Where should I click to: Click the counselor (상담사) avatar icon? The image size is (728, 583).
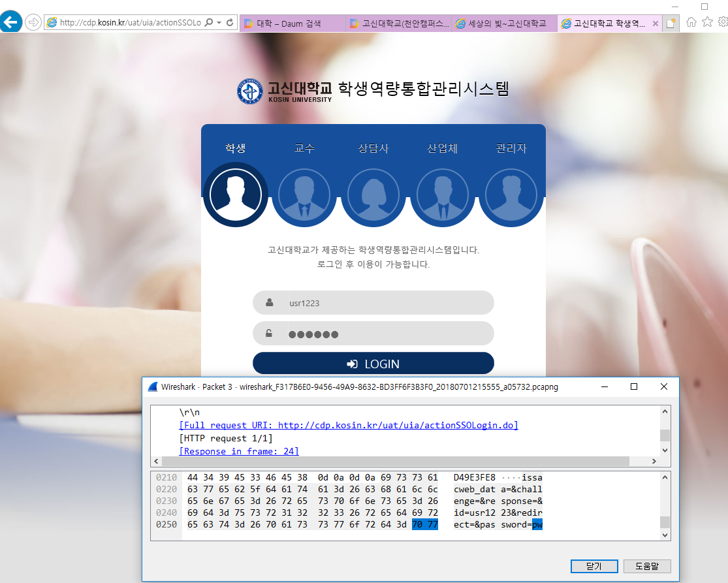(x=373, y=195)
